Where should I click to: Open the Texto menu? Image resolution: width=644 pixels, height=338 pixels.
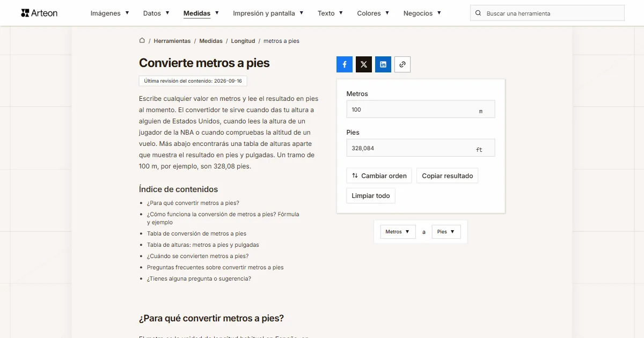click(x=330, y=13)
